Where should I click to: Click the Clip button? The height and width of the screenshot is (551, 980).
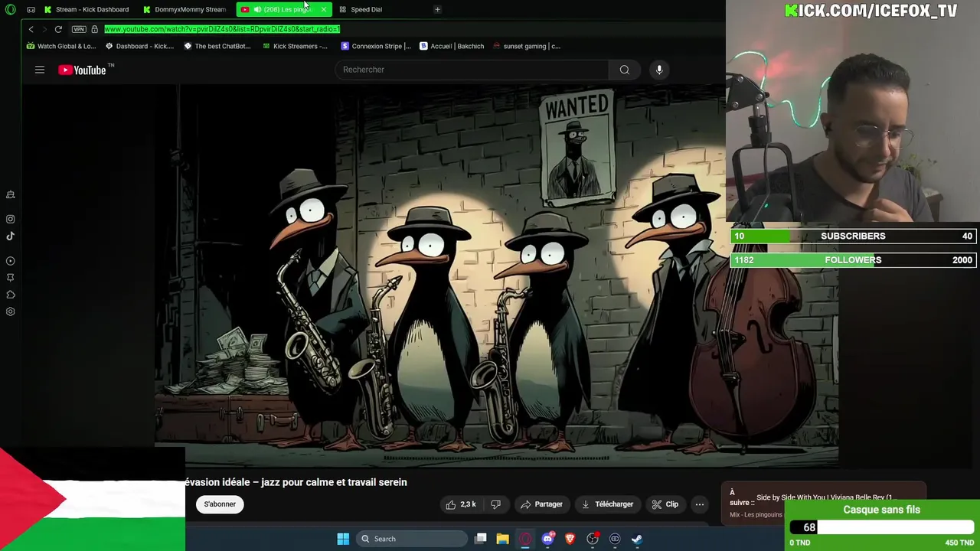665,504
